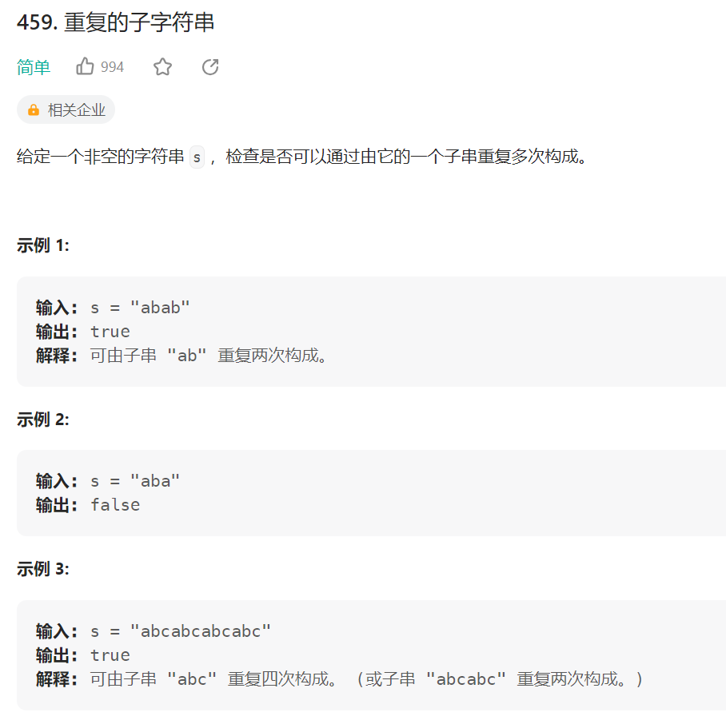Viewport: 726px width, 728px height.
Task: Click the orange lock icon
Action: [34, 110]
